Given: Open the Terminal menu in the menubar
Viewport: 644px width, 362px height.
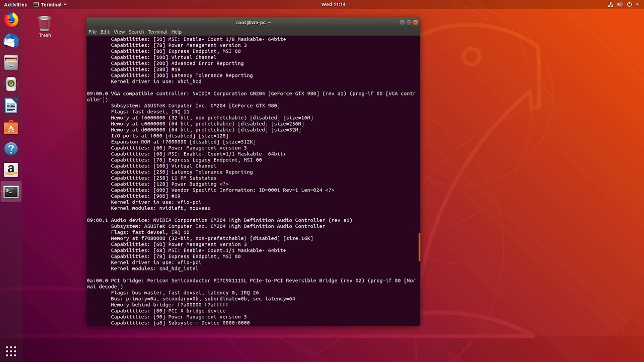Looking at the screenshot, I should coord(157,32).
